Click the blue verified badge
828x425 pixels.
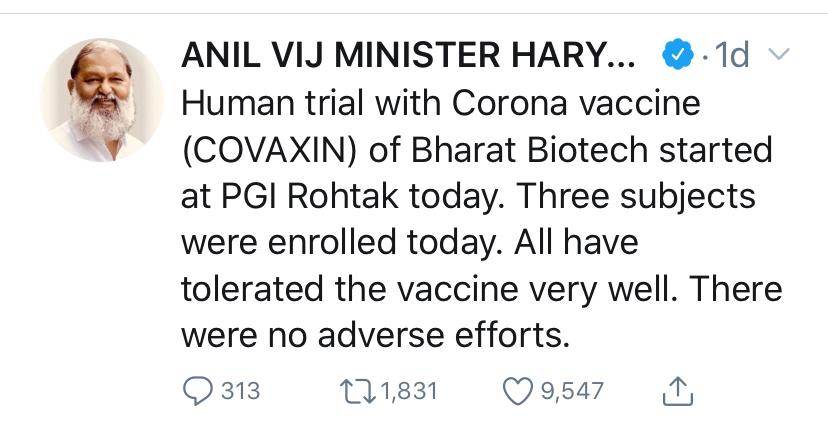pos(678,57)
